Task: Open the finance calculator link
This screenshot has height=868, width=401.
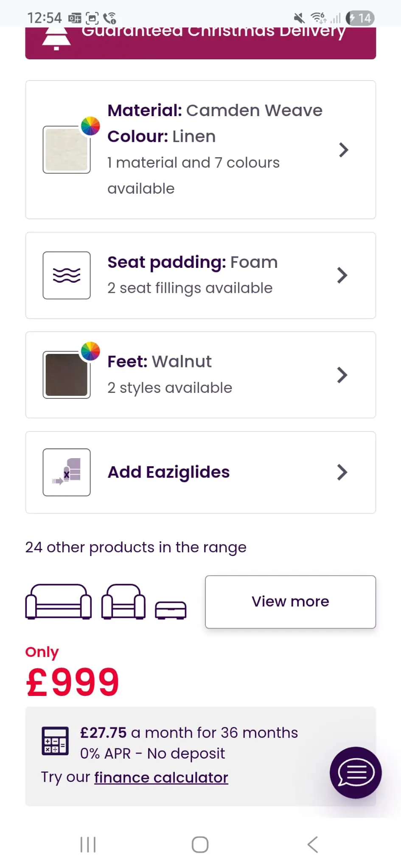Action: (x=161, y=778)
